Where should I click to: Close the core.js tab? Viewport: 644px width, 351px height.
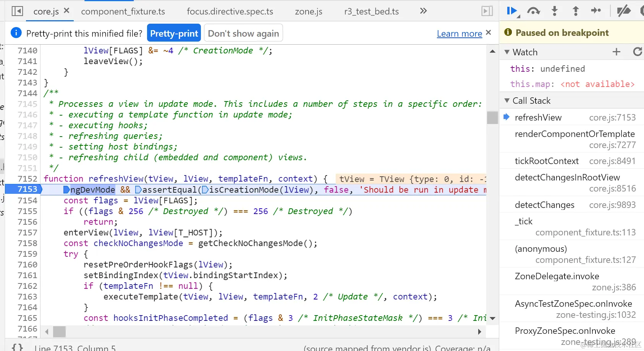coord(66,11)
